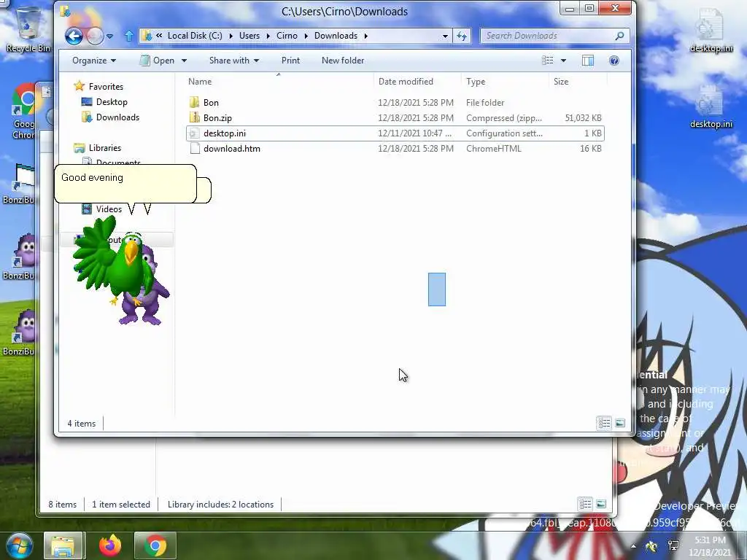This screenshot has height=560, width=747.
Task: Open view options dropdown arrow
Action: point(563,61)
